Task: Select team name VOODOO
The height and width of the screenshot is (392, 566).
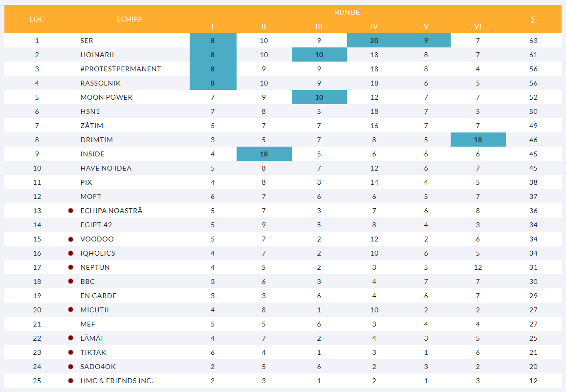Action: coord(97,239)
